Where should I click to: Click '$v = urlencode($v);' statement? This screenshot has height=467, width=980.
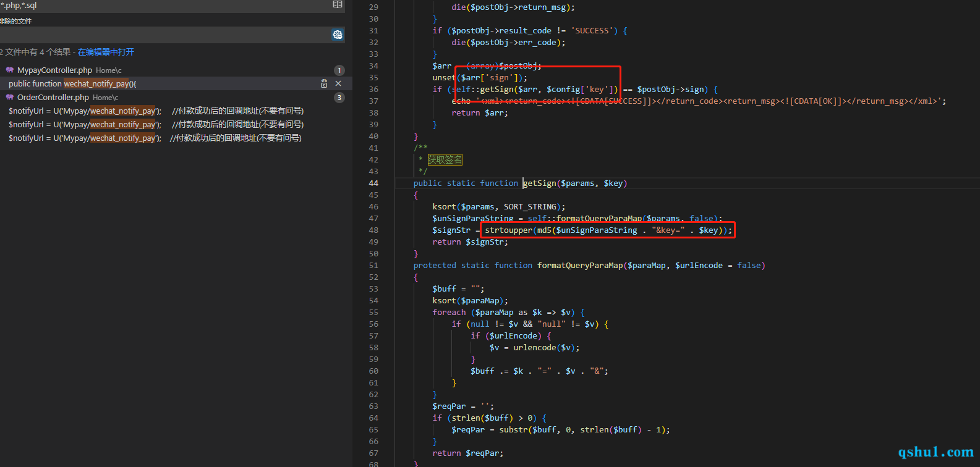click(534, 348)
